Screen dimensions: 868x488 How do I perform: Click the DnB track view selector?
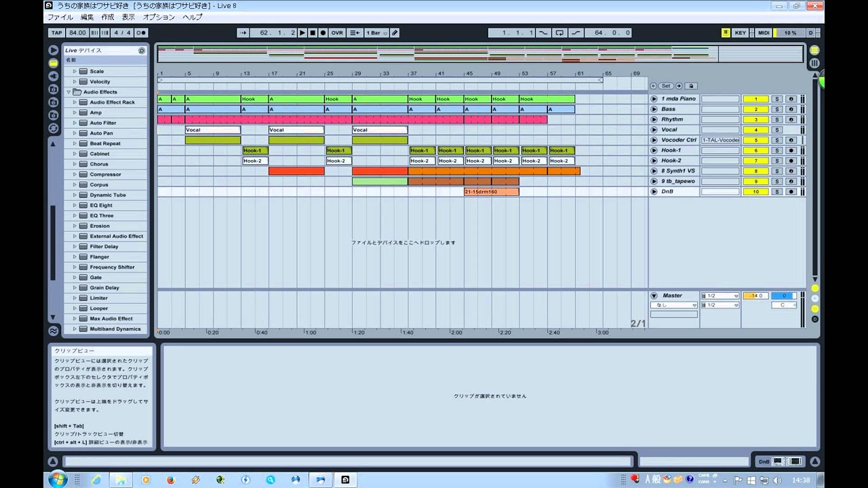pyautogui.click(x=781, y=462)
